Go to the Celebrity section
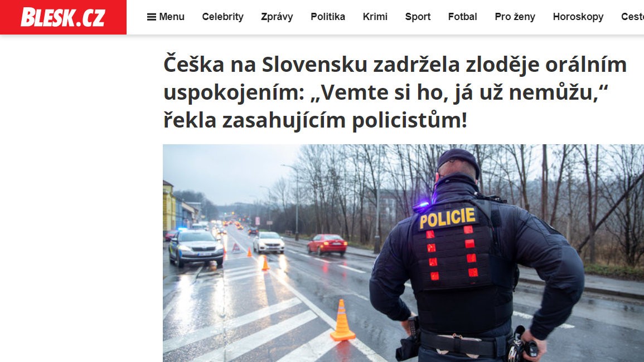Screen dimensions: 644x362 pyautogui.click(x=222, y=17)
